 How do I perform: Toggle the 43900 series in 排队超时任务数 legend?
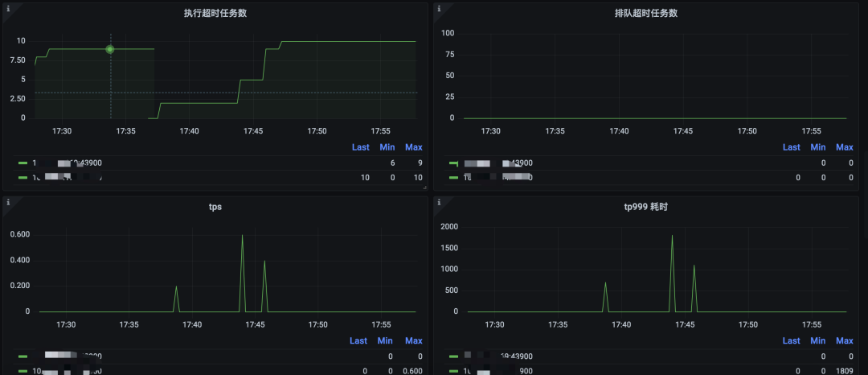[x=497, y=163]
